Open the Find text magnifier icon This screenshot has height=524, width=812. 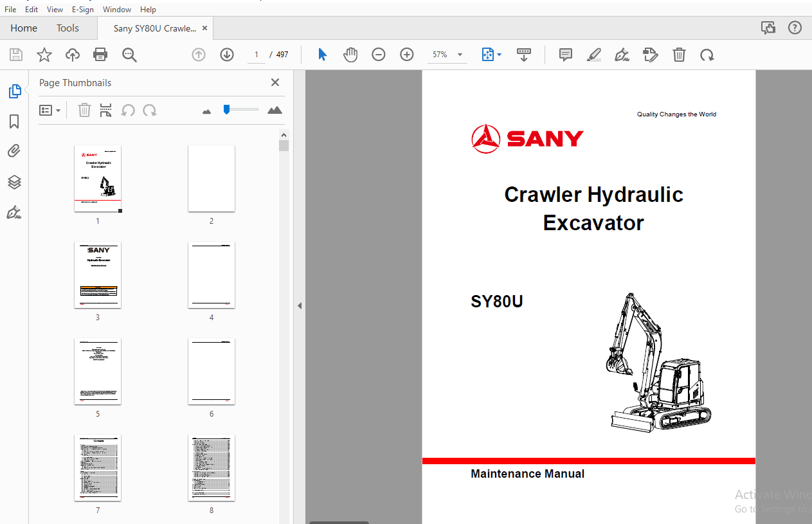click(129, 55)
